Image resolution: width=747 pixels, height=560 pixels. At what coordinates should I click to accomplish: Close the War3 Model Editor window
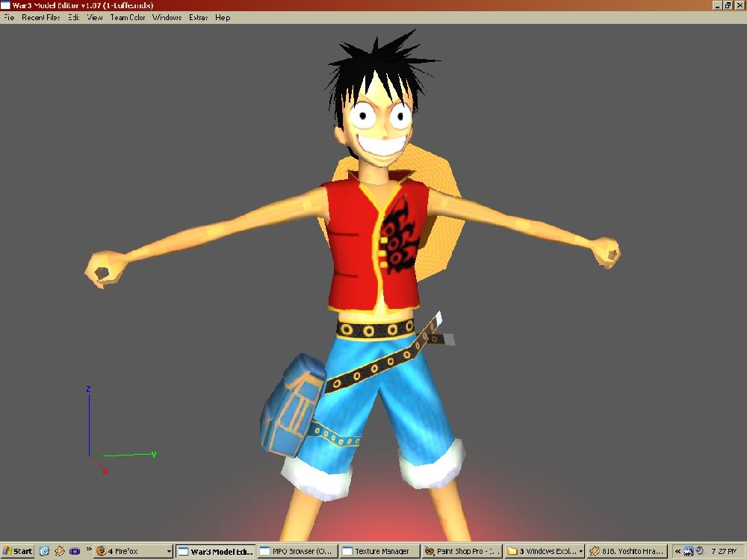tap(740, 5)
